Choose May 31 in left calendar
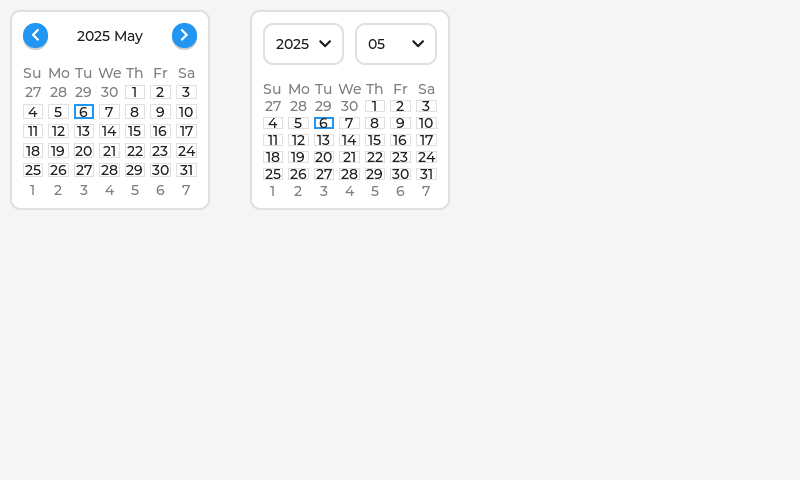Viewport: 800px width, 480px height. coord(186,170)
